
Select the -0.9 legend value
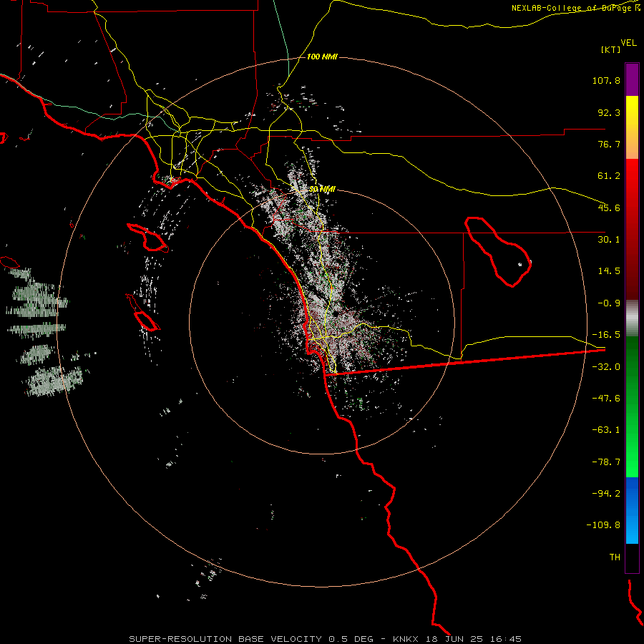click(x=609, y=303)
